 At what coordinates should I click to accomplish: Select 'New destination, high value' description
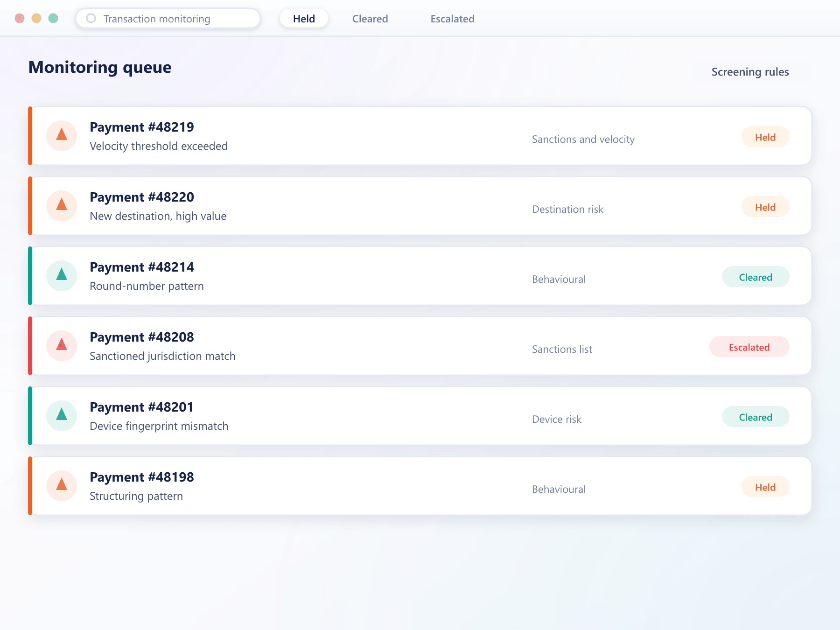(158, 216)
